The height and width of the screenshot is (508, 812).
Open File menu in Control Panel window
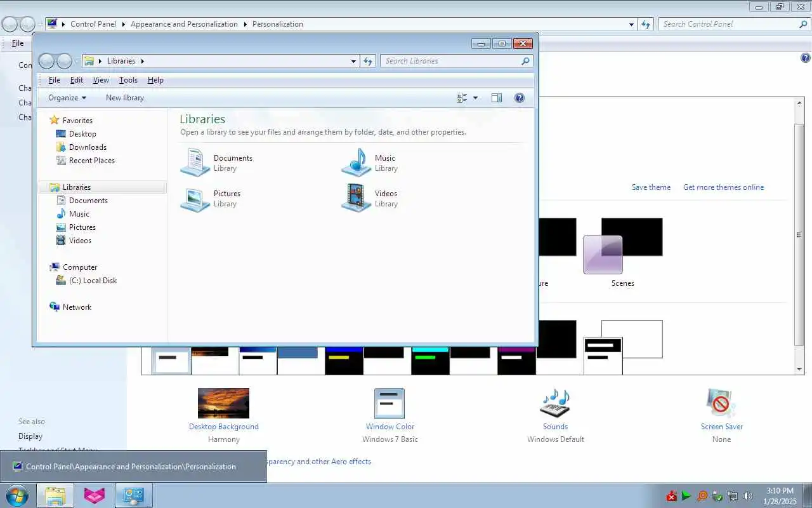click(x=18, y=43)
